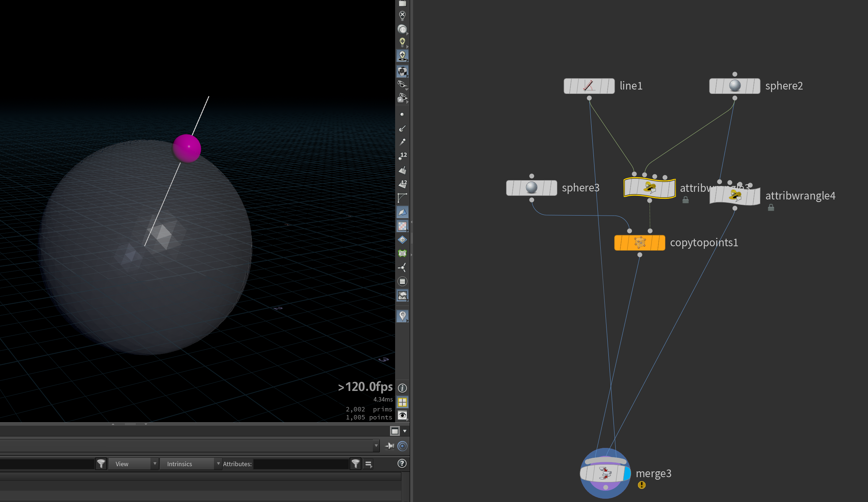868x502 pixels.
Task: Select the sphere3 node
Action: pyautogui.click(x=531, y=188)
